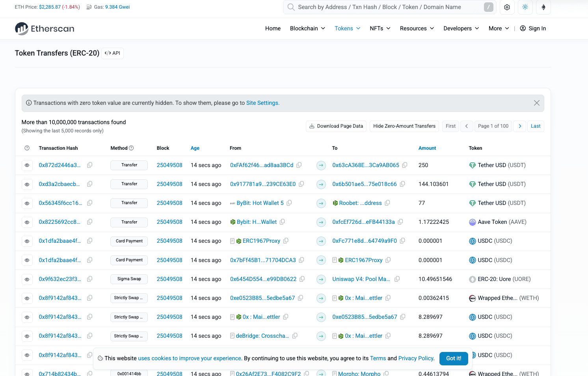
Task: Open transaction 0x8225692cc8 hash link
Action: pyautogui.click(x=60, y=222)
